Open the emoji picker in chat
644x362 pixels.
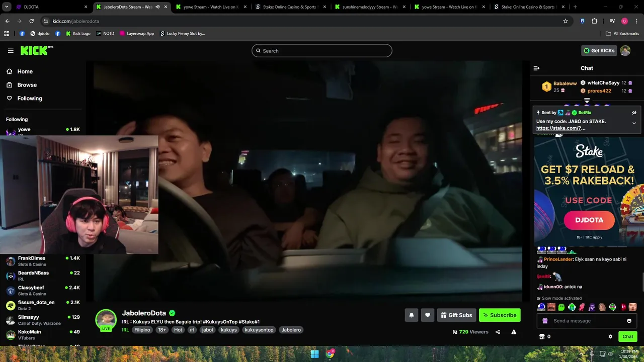click(x=629, y=321)
